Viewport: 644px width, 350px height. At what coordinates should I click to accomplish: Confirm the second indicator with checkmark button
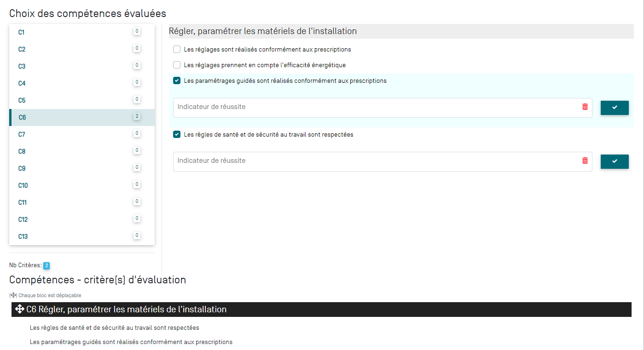tap(614, 161)
